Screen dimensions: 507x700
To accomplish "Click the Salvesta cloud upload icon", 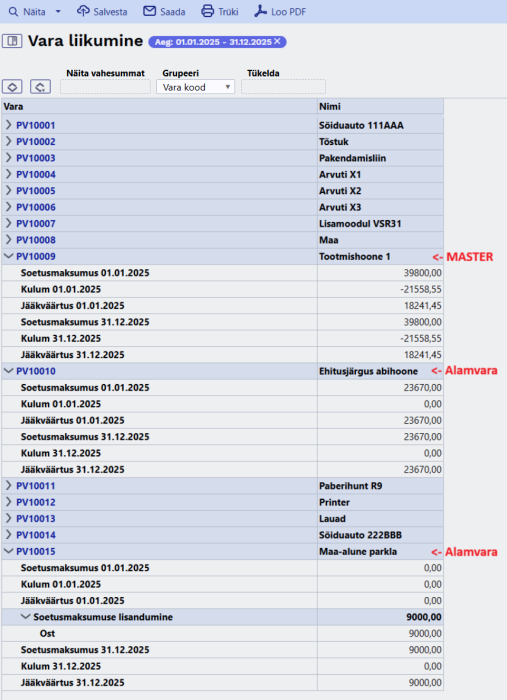I will (83, 11).
